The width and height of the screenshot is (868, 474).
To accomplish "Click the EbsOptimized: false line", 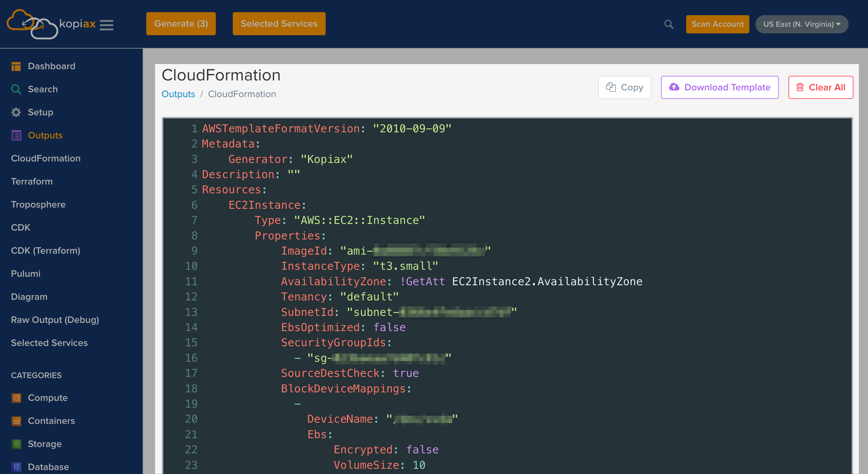I will 343,327.
